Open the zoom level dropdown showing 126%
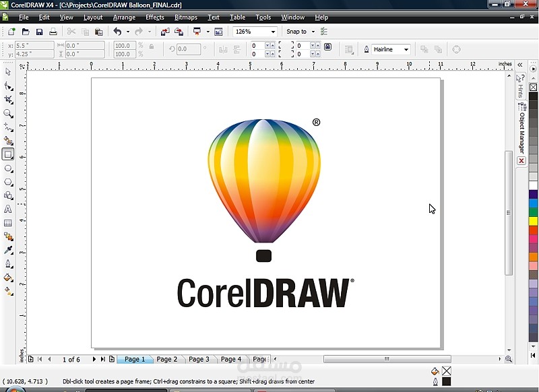 point(274,31)
